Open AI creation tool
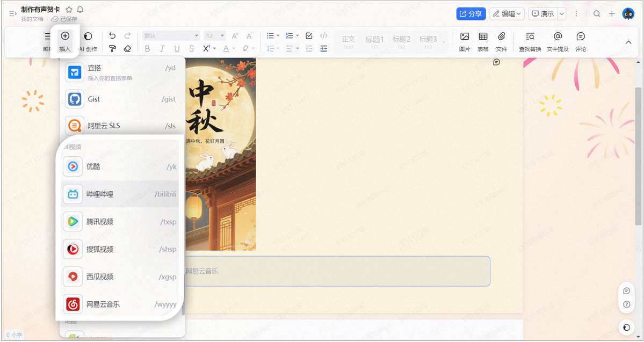 (88, 41)
